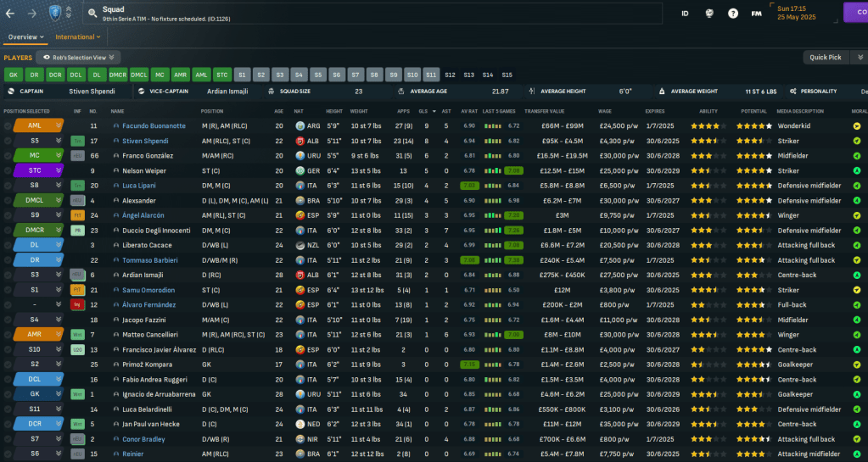Screen dimensions: 868x462
Task: Click the FM logo icon
Action: (756, 14)
